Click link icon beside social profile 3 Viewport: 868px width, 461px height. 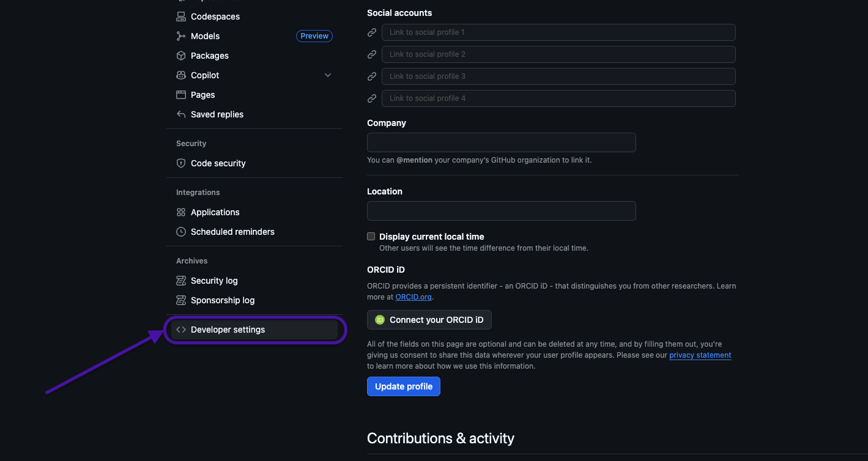pyautogui.click(x=372, y=76)
